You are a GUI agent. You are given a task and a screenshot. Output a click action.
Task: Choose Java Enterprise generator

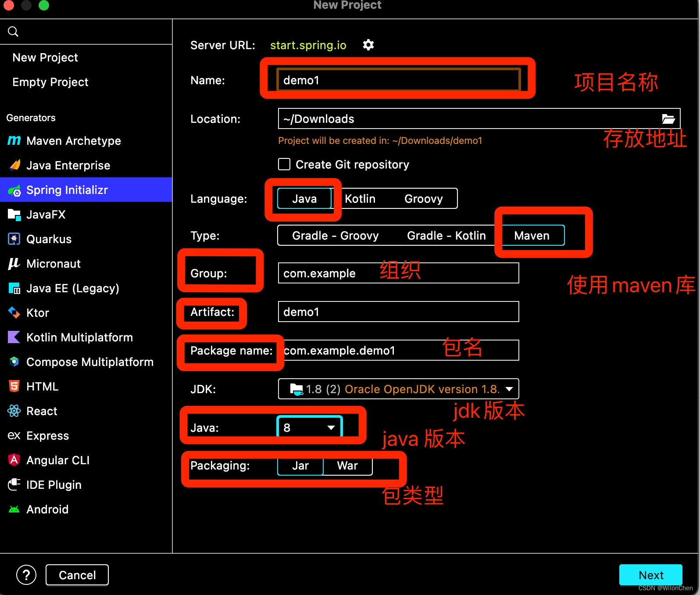68,165
